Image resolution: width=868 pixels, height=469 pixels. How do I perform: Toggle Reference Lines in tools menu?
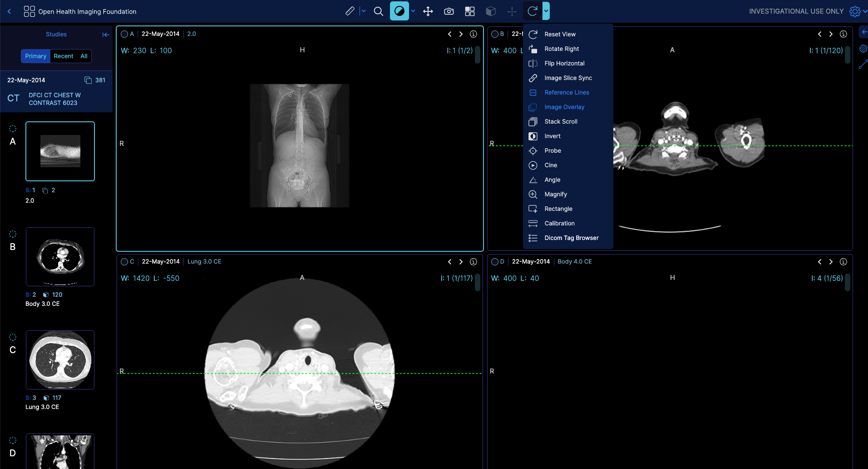click(x=567, y=93)
